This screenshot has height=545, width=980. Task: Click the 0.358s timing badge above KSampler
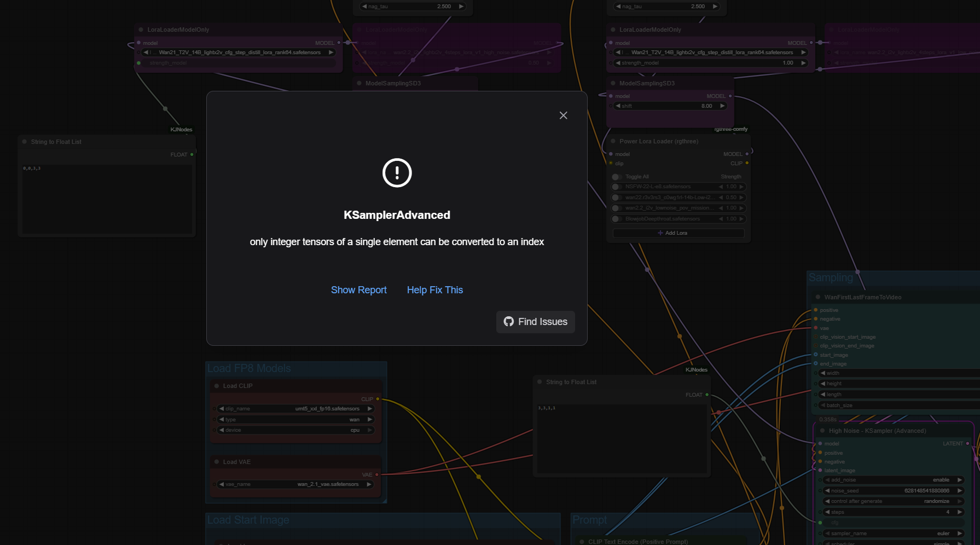pyautogui.click(x=827, y=420)
